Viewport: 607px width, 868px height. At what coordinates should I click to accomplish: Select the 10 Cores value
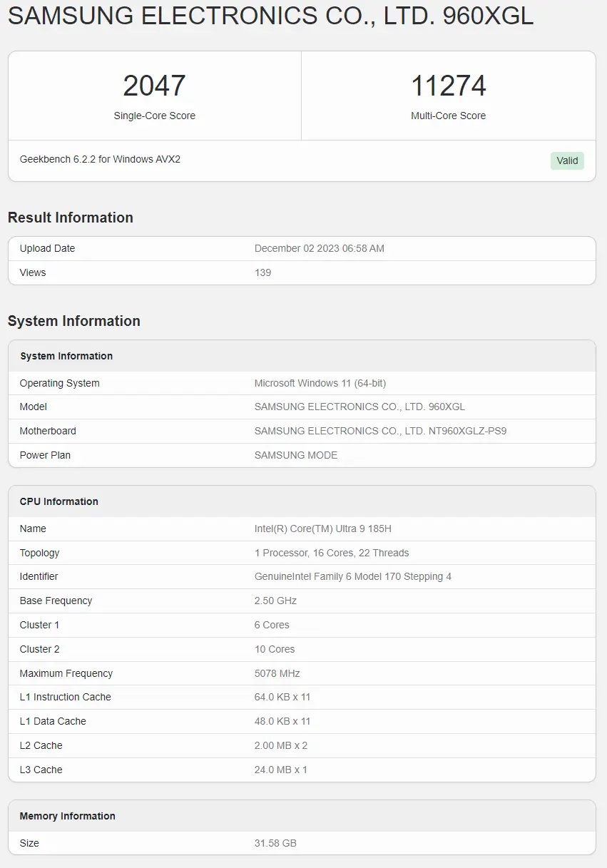click(275, 649)
